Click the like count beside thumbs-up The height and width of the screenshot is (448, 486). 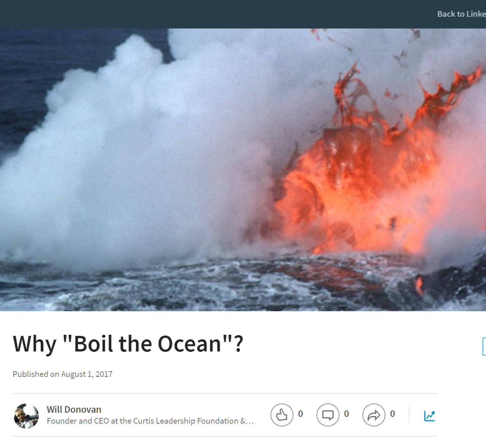pos(301,414)
